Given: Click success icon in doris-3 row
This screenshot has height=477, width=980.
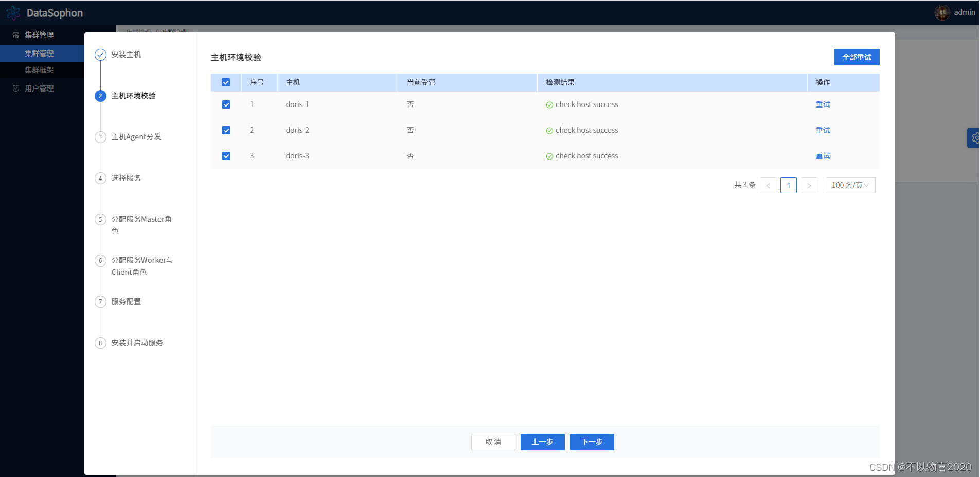Looking at the screenshot, I should [549, 156].
